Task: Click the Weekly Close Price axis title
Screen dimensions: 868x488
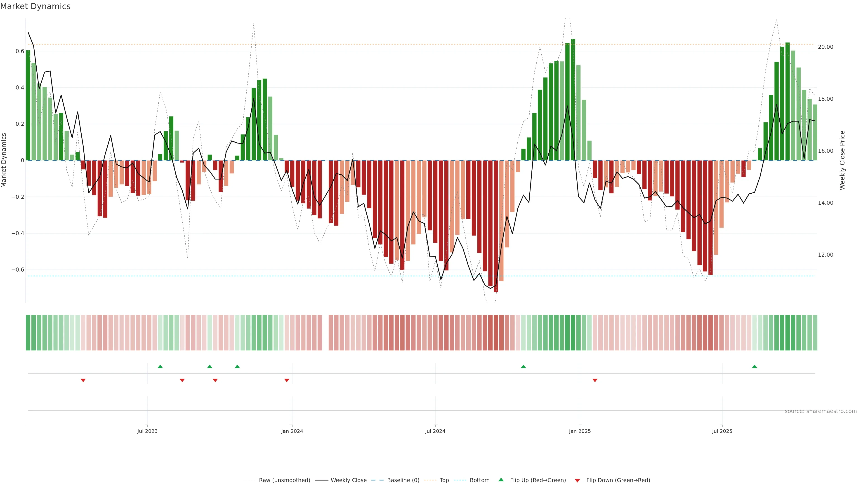Action: (x=842, y=160)
